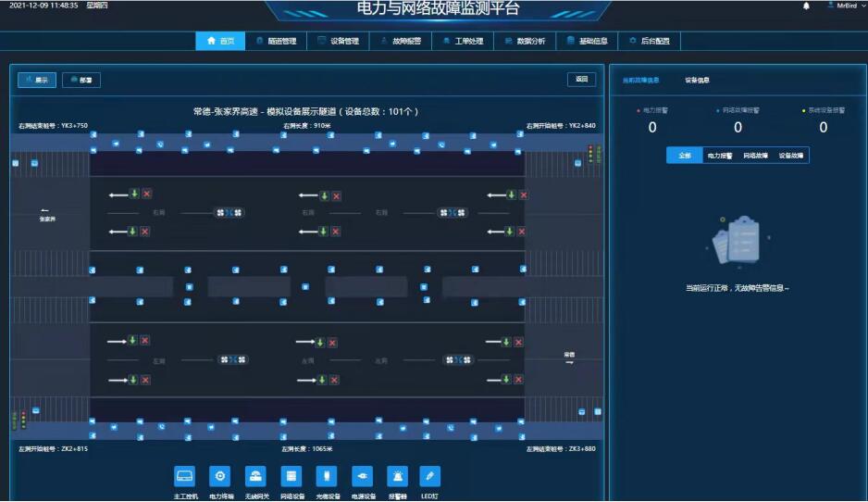Image resolution: width=868 pixels, height=502 pixels.
Task: Switch to 部署 deployment mode
Action: coord(81,80)
